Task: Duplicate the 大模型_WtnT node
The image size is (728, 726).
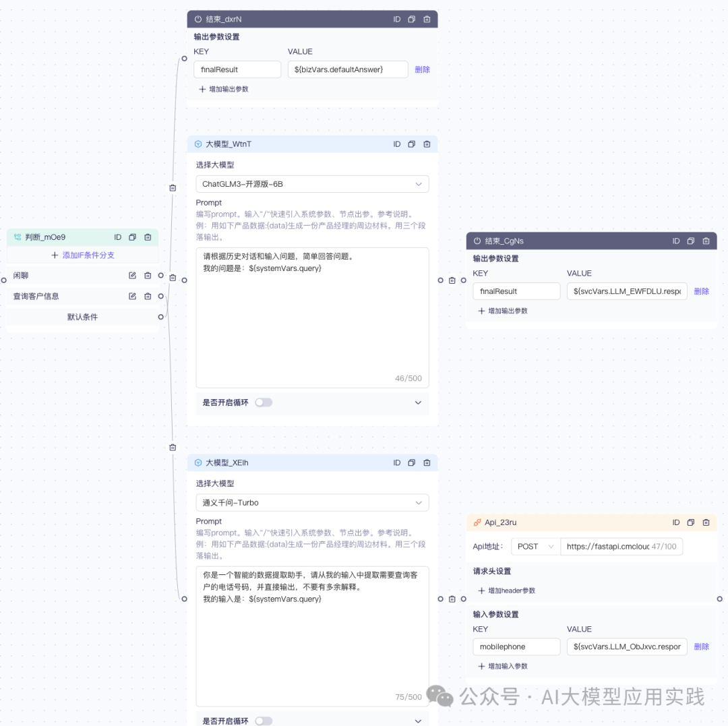Action: click(x=411, y=144)
